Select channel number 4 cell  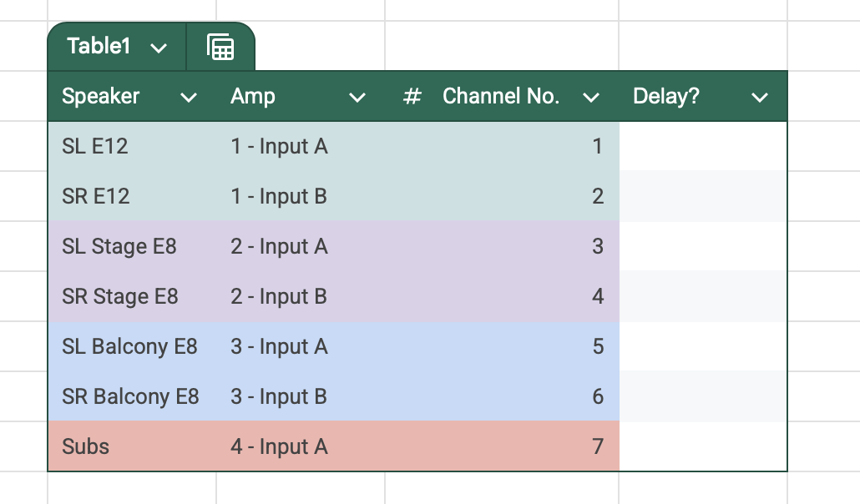[x=502, y=296]
